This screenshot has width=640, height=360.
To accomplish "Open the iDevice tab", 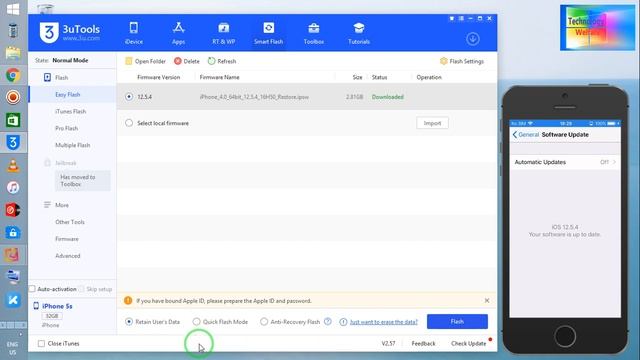I will pyautogui.click(x=134, y=33).
